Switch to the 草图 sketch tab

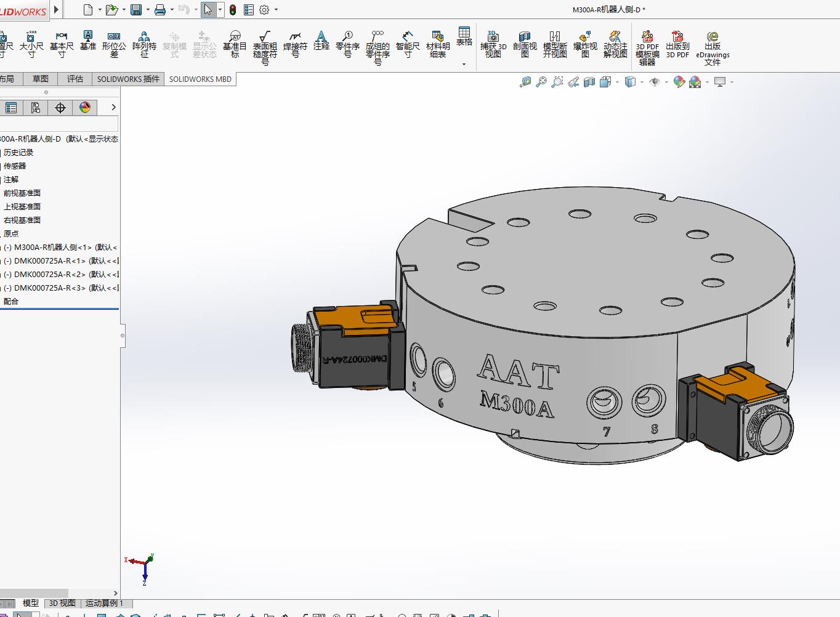point(41,79)
